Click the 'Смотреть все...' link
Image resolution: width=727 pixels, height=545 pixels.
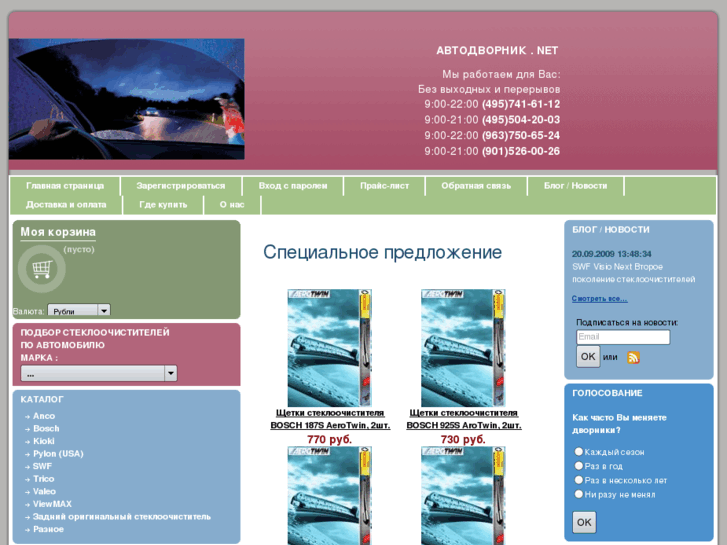click(599, 299)
